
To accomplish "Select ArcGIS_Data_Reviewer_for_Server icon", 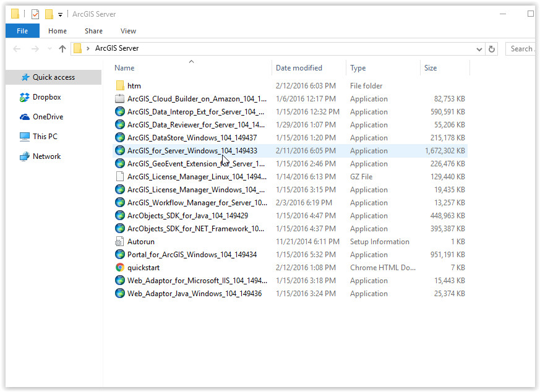I will 120,124.
